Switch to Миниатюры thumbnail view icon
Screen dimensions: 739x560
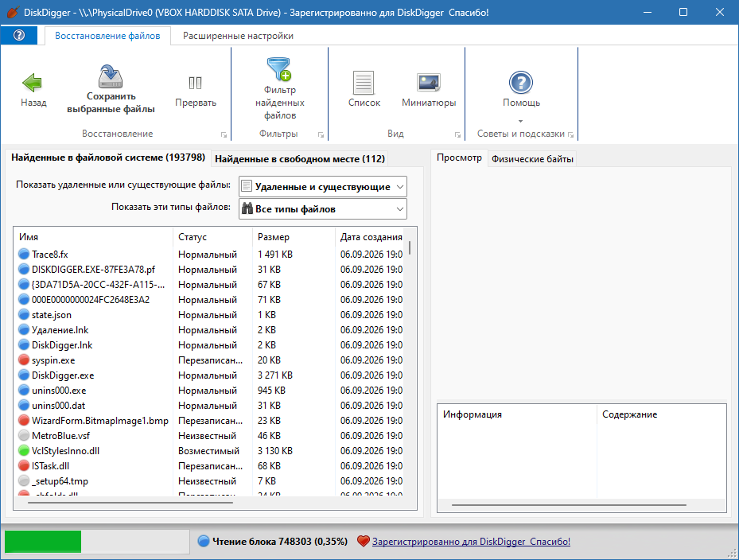tap(429, 83)
